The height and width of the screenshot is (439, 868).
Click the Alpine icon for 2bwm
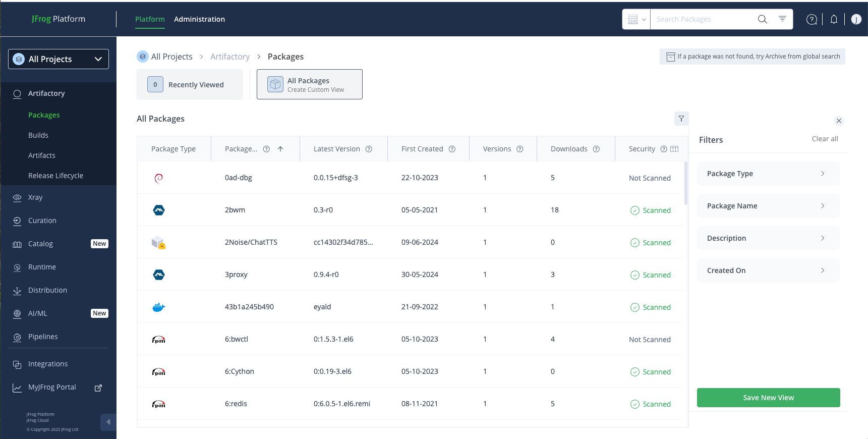(x=159, y=210)
